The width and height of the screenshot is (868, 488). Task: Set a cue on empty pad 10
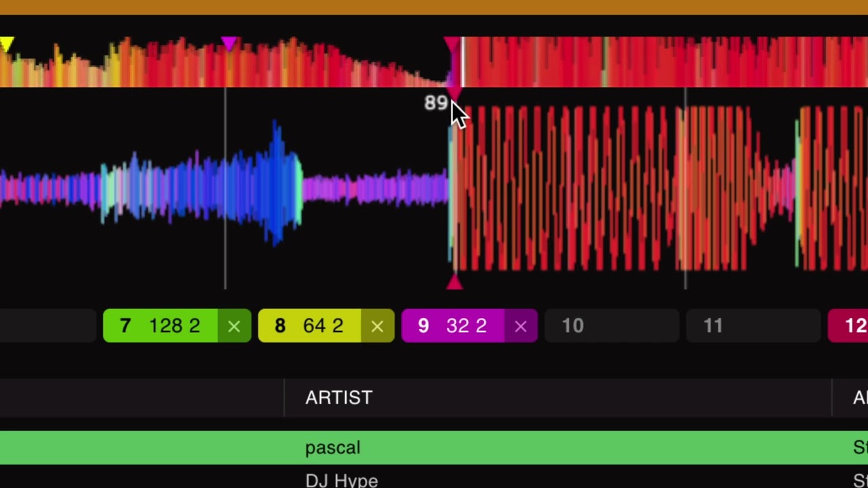pyautogui.click(x=612, y=326)
